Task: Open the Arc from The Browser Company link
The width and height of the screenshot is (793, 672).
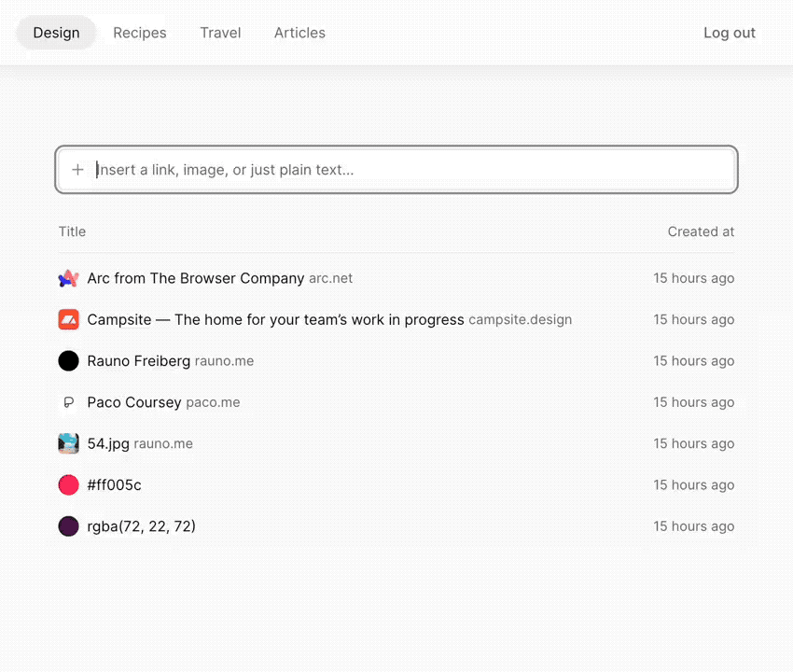Action: click(x=195, y=278)
